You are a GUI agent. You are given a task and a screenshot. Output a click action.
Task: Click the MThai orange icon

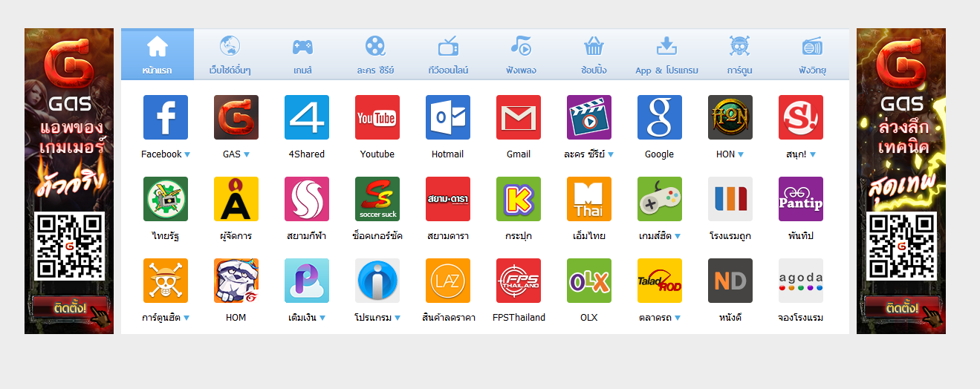tap(589, 199)
